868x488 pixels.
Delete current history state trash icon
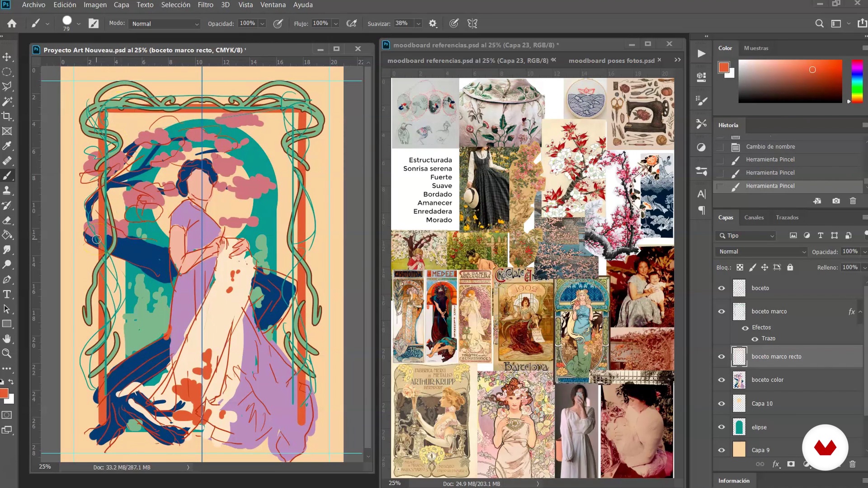coord(853,201)
